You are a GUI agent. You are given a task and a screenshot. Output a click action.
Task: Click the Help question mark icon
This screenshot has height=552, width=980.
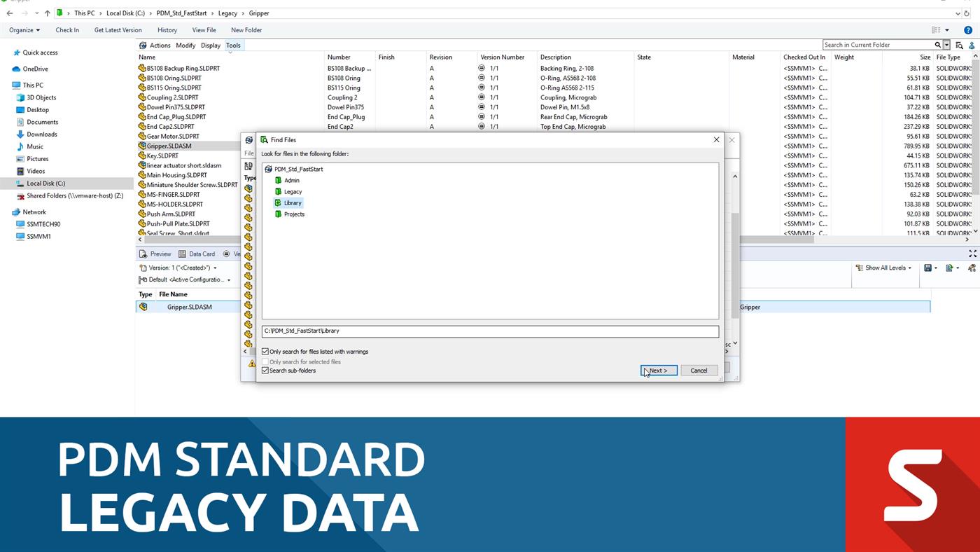pyautogui.click(x=968, y=30)
